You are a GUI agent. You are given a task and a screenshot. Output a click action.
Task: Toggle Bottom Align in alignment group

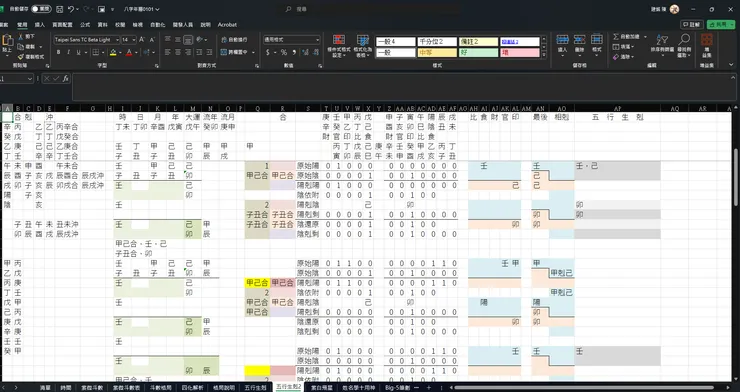[188, 40]
